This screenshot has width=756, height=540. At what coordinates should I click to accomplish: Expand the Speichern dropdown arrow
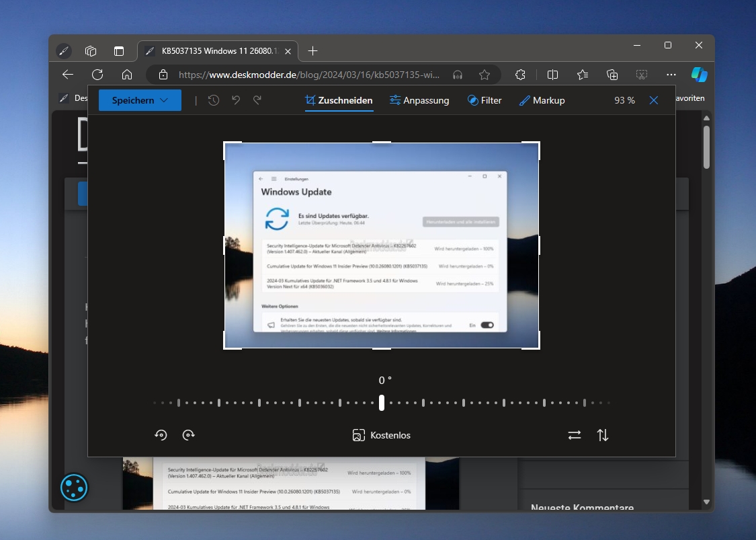coord(164,100)
